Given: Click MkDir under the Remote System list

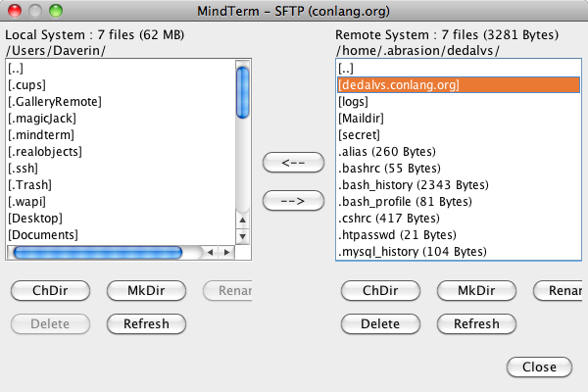Looking at the screenshot, I should [x=476, y=291].
